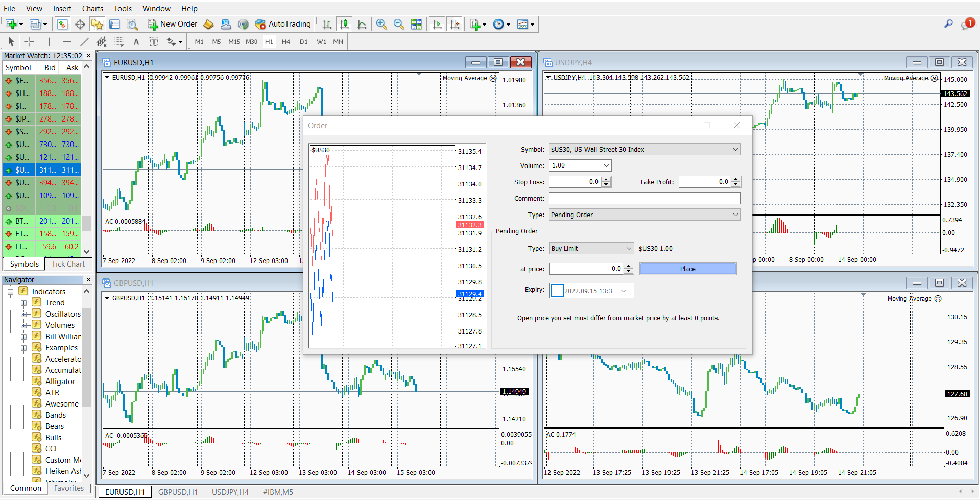Open the search magnifier icon
Viewport: 980px width, 500px height.
click(948, 24)
